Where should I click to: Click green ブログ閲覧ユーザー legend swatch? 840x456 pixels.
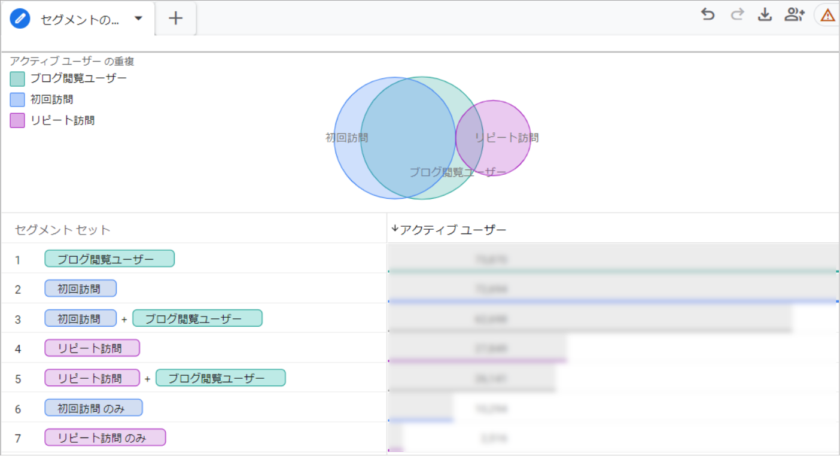[17, 78]
